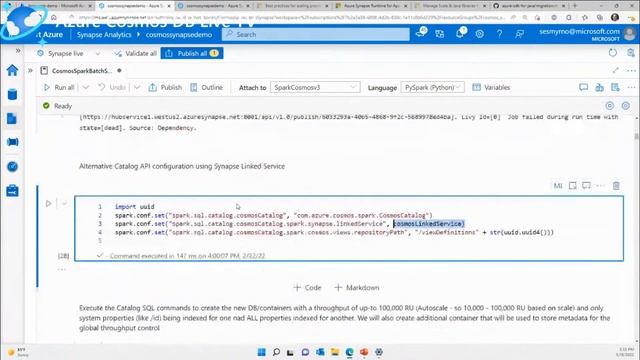Image resolution: width=640 pixels, height=360 pixels.
Task: Expand the resource panel chevrons beside tab
Action: click(x=30, y=71)
